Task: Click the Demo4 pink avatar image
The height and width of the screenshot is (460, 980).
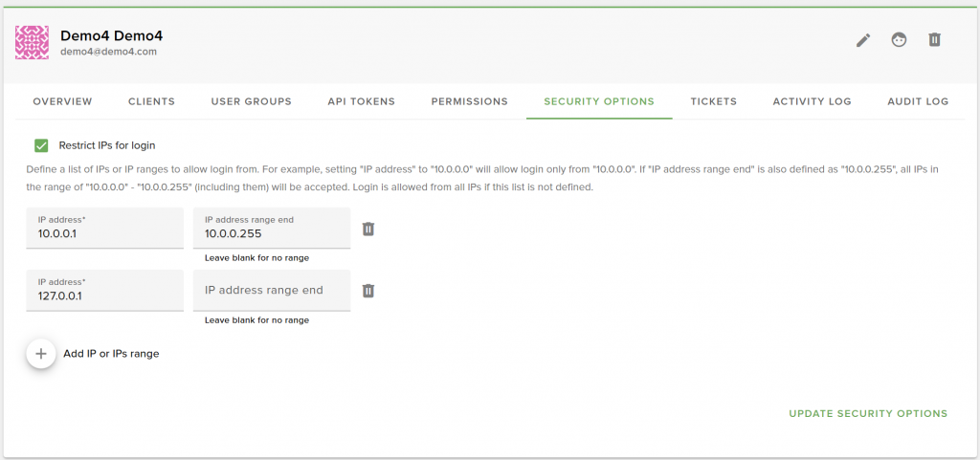Action: click(x=32, y=42)
